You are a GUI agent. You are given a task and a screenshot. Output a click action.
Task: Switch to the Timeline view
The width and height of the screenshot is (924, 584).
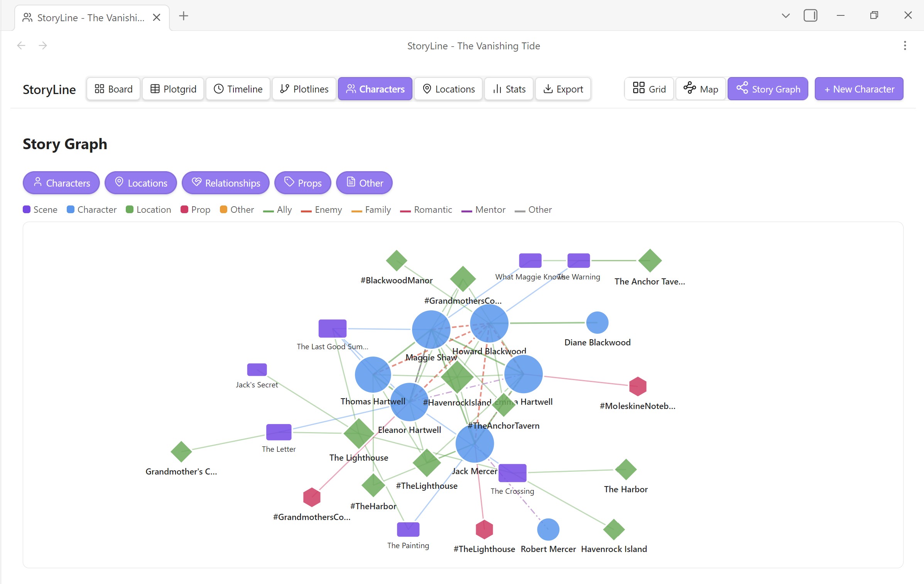coord(238,89)
